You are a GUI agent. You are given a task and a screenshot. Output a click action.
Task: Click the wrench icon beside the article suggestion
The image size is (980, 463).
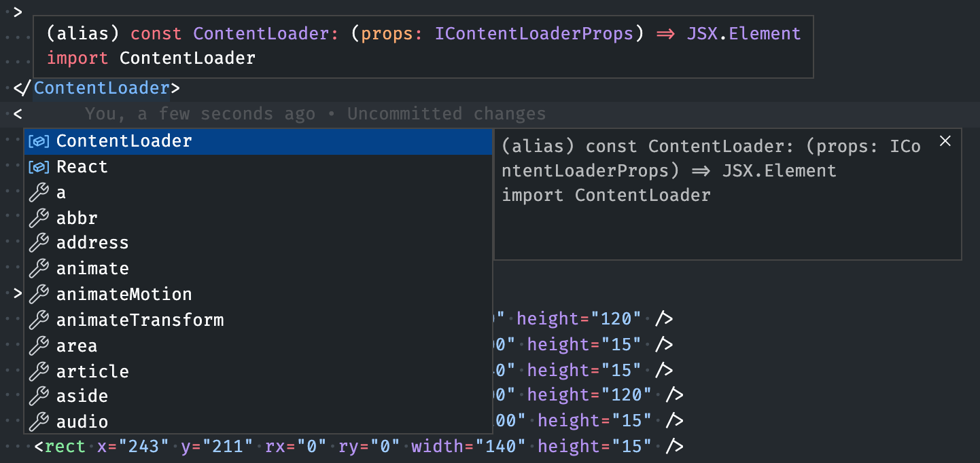(x=39, y=371)
